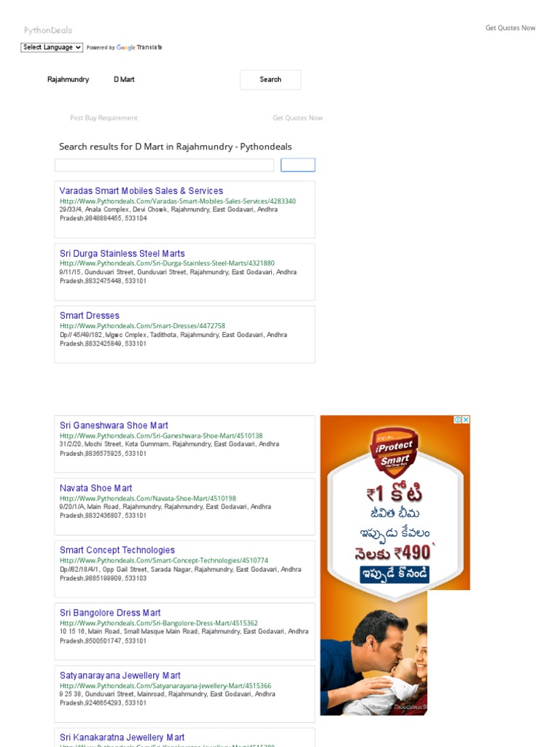Screen dimensions: 560x747
Task: Click Varadas address text '29/33/4, Anala Complex'
Action: [95, 209]
